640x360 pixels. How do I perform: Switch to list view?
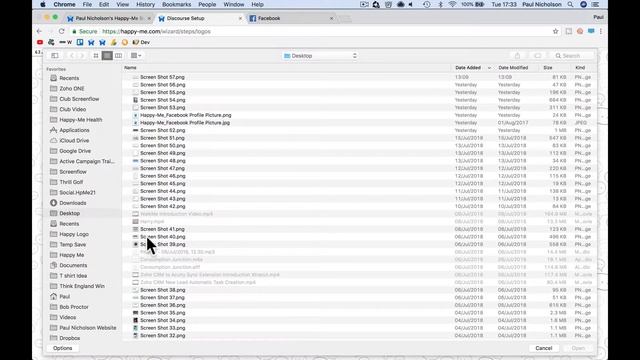(107, 56)
